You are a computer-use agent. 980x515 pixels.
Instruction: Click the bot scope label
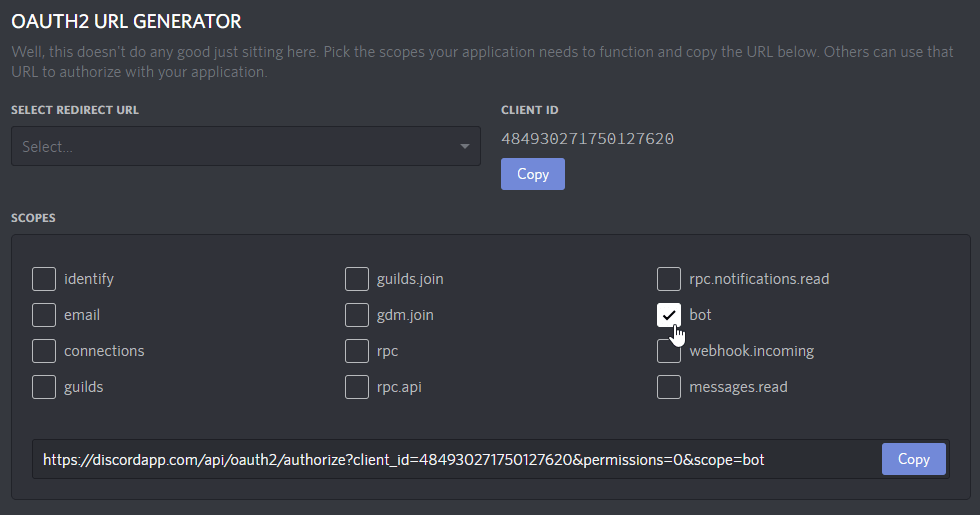coord(700,315)
